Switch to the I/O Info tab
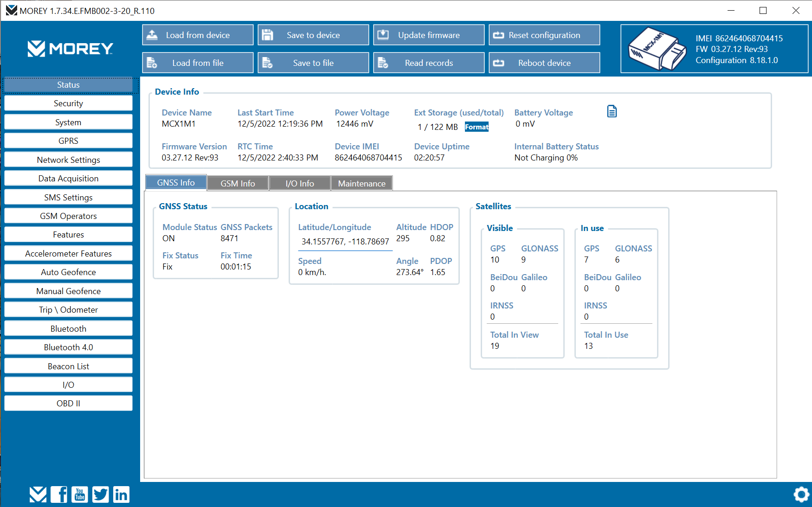Screen dimensions: 812x507 tap(300, 184)
